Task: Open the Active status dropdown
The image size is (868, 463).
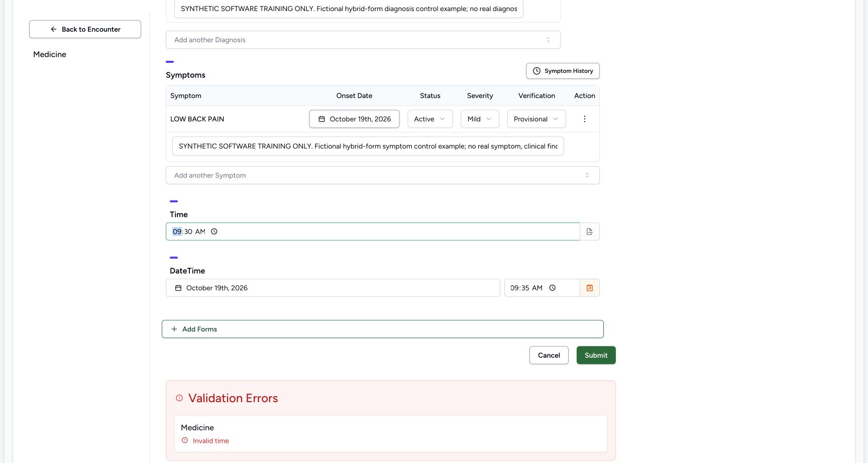Action: tap(430, 119)
